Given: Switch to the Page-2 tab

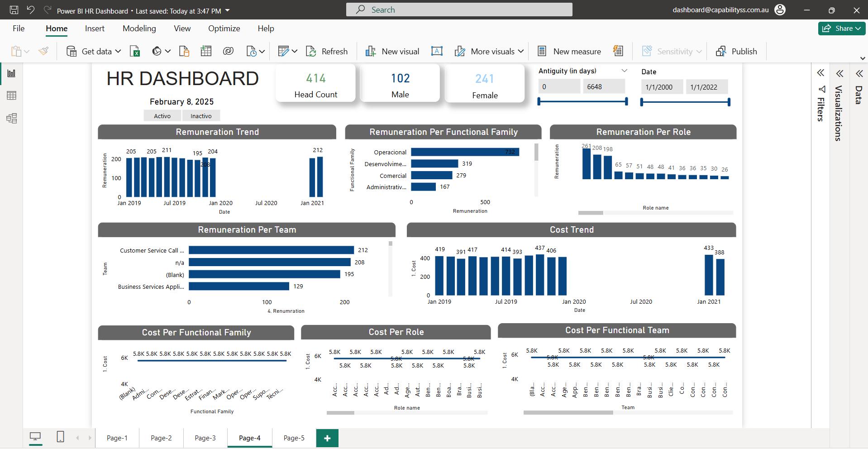Looking at the screenshot, I should (161, 438).
